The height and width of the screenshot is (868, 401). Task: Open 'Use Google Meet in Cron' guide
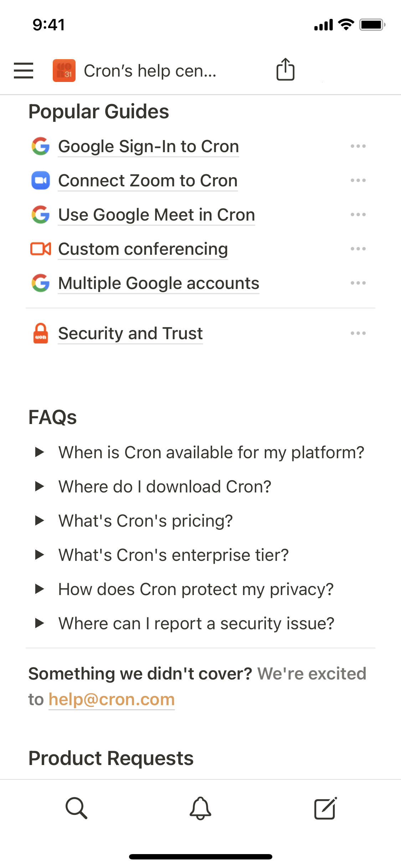pyautogui.click(x=156, y=215)
